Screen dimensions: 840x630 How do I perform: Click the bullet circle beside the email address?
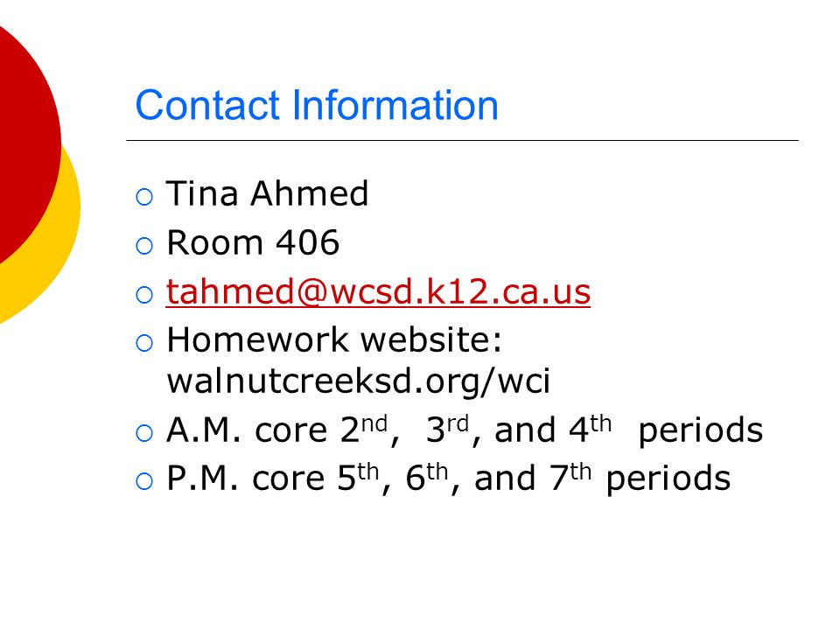coord(144,295)
